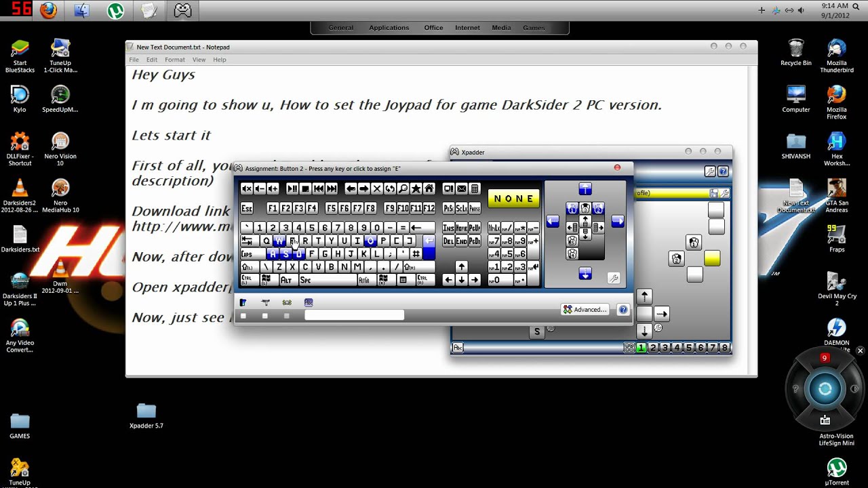Click the browser search magnifier key
Screen dimensions: 868x488
point(403,188)
